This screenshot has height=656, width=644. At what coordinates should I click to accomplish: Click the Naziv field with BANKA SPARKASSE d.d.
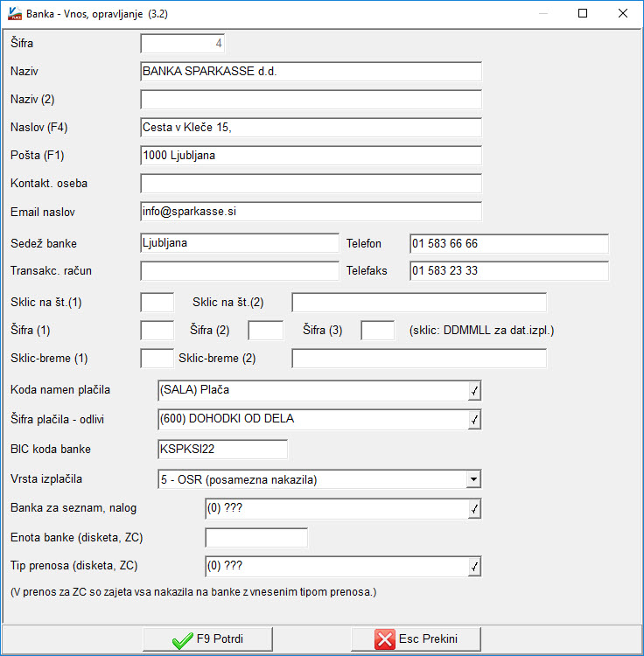[x=311, y=72]
